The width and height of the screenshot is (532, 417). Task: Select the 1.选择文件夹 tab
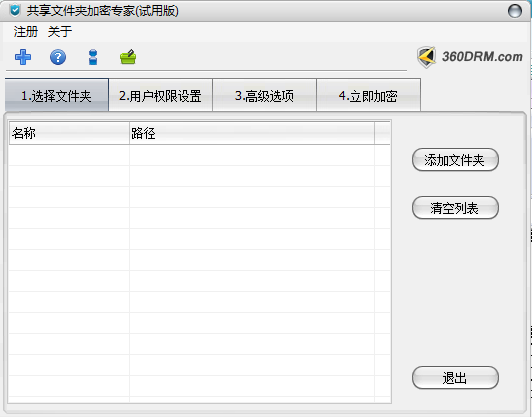[57, 95]
